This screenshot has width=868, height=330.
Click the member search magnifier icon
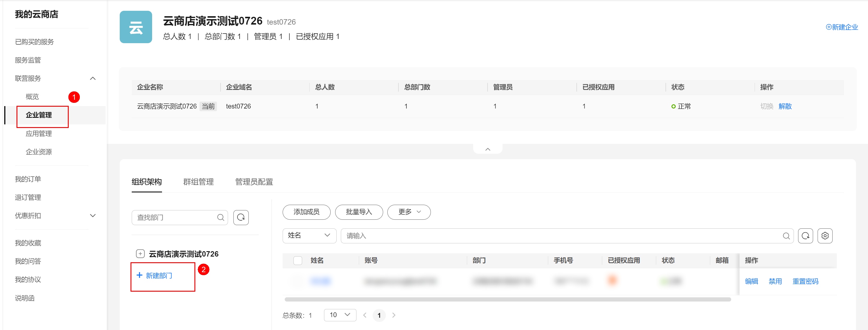(x=787, y=236)
